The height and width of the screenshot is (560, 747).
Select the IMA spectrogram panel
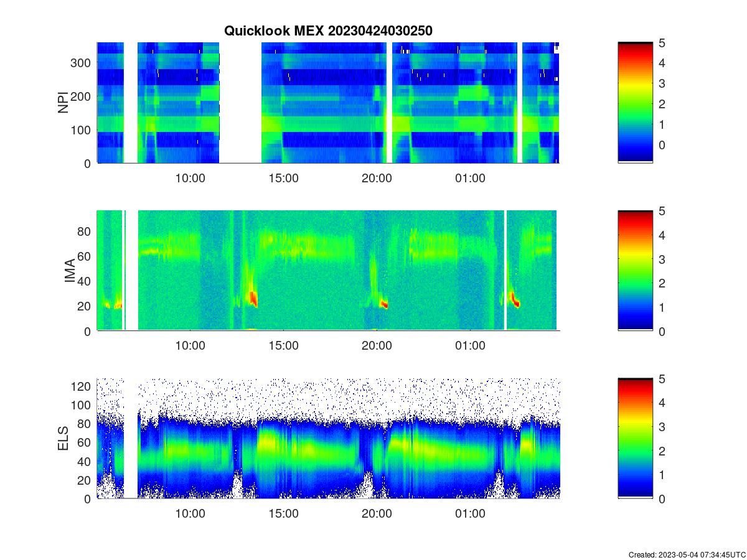point(328,270)
